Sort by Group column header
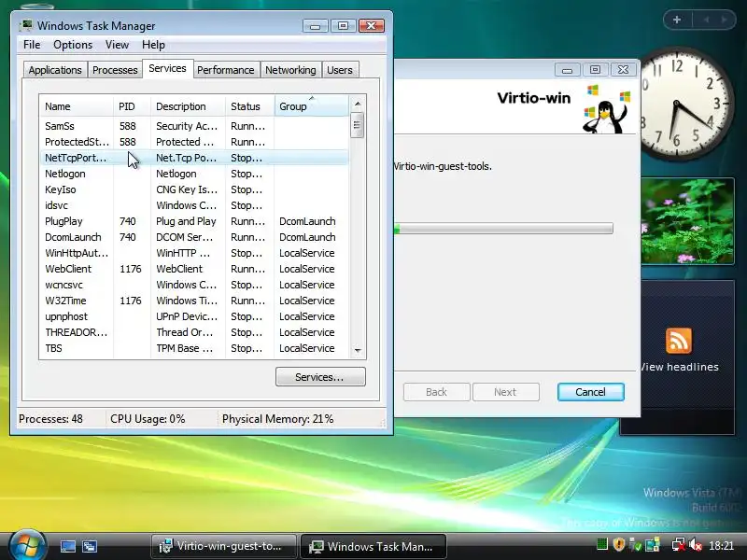This screenshot has width=747, height=560. click(312, 106)
